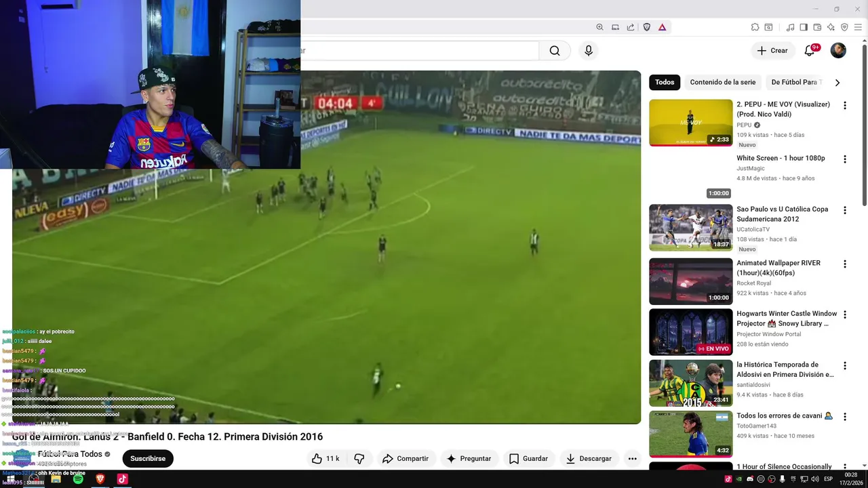Screen dimensions: 868x488
Task: Open the Aldosivi 2015 video thumbnail
Action: [691, 383]
